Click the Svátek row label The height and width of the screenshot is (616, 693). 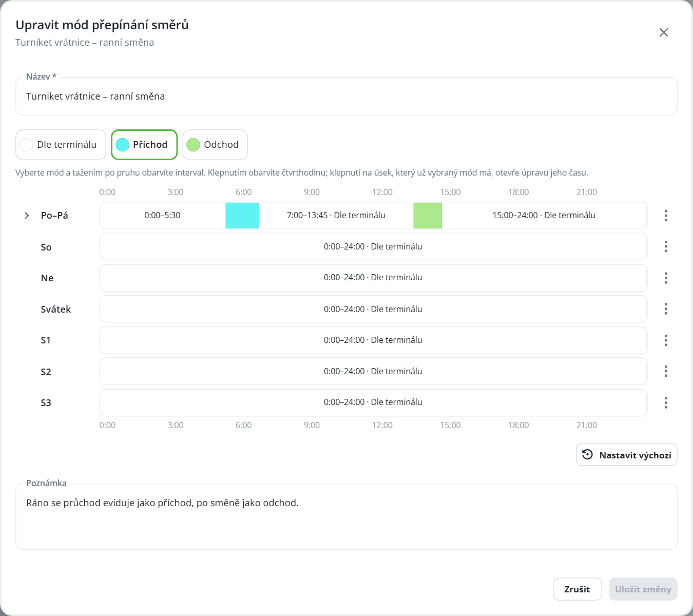[x=56, y=309]
